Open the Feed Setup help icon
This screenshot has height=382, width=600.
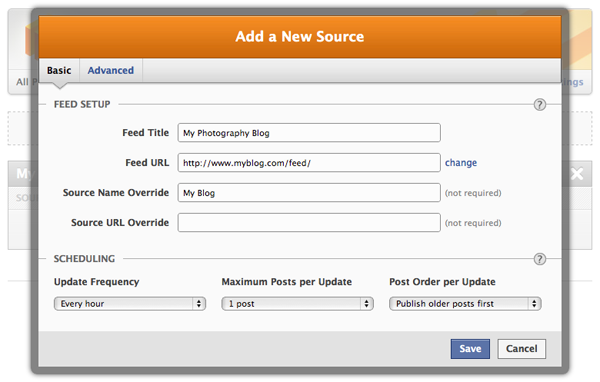pyautogui.click(x=540, y=104)
